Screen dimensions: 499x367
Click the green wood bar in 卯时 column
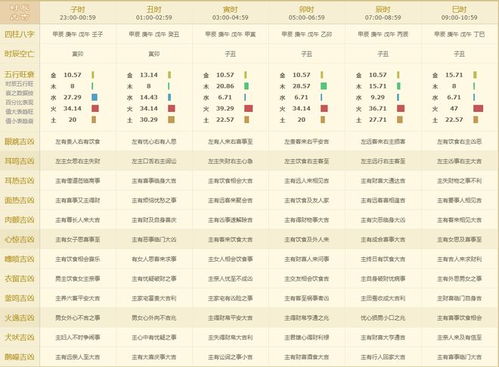[324, 86]
